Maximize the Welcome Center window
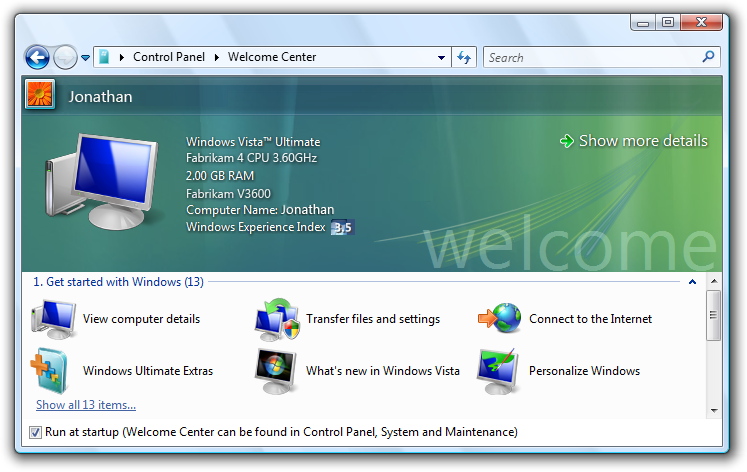 668,22
